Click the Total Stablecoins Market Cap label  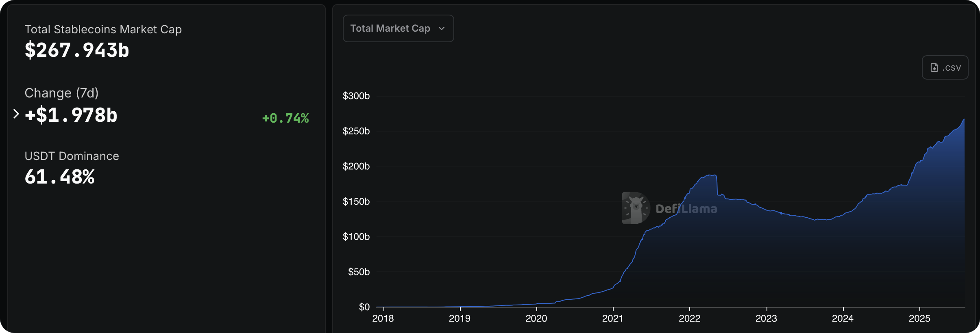(103, 29)
